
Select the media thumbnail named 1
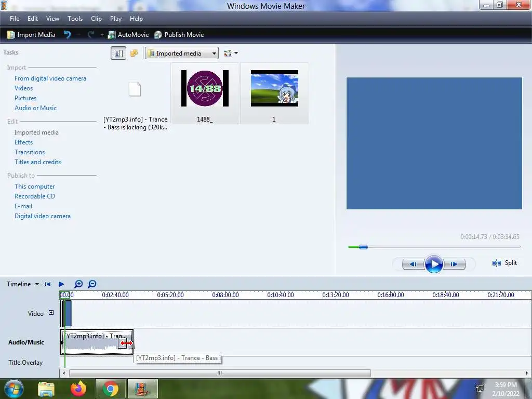[x=274, y=94]
